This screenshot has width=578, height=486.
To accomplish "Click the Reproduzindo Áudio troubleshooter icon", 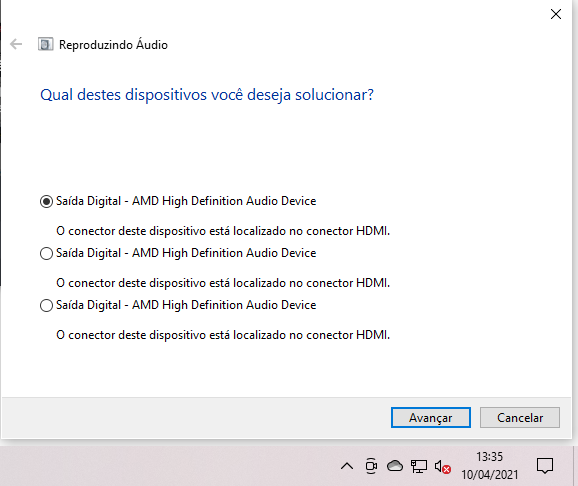I will tap(46, 44).
